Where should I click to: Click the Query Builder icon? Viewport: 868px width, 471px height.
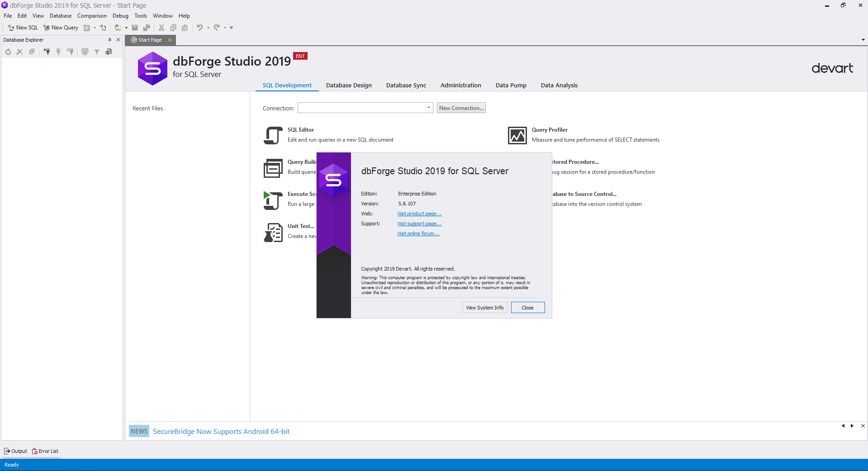tap(273, 168)
